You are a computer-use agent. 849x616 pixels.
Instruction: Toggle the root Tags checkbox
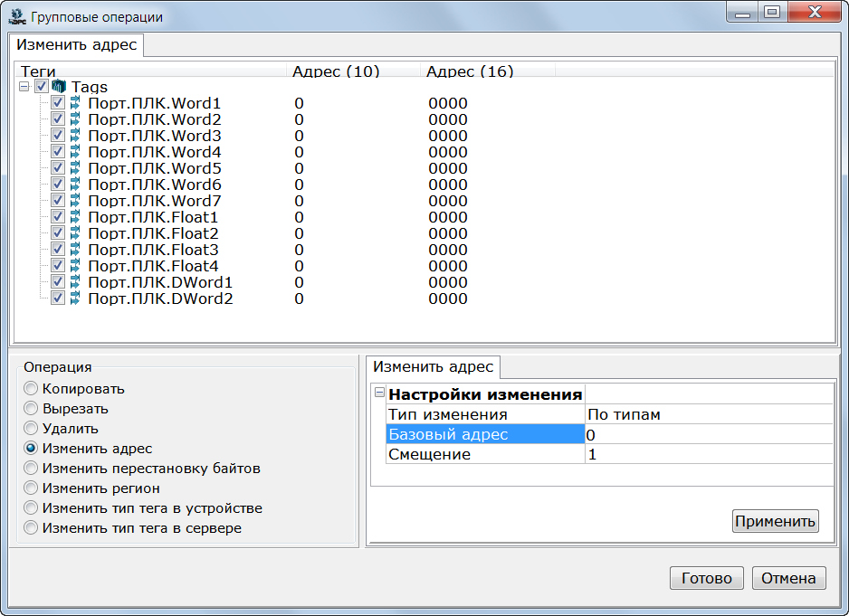pos(42,87)
